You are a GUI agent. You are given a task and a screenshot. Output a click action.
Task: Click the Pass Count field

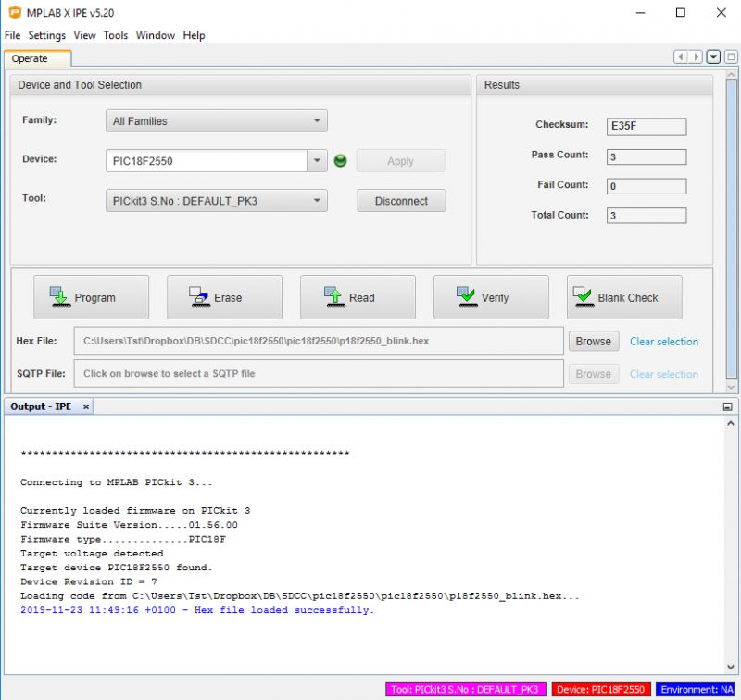point(647,156)
